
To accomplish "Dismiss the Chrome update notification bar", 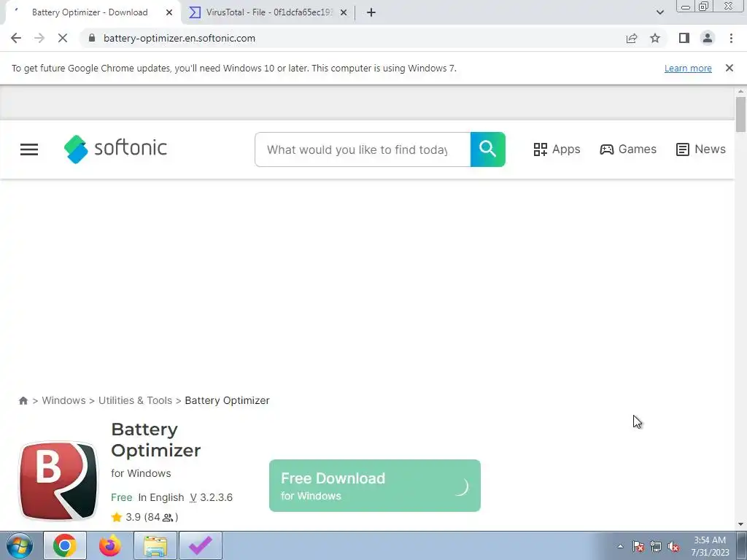I will coord(729,68).
